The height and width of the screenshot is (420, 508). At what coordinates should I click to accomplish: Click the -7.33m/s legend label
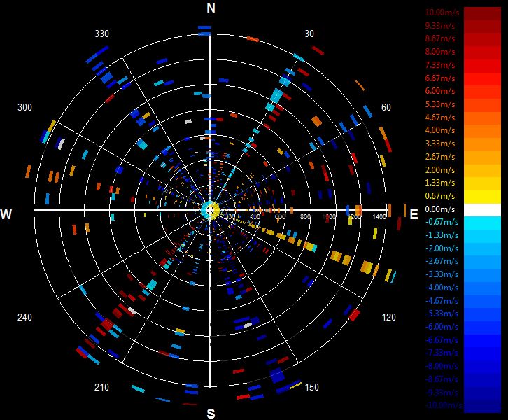point(442,353)
